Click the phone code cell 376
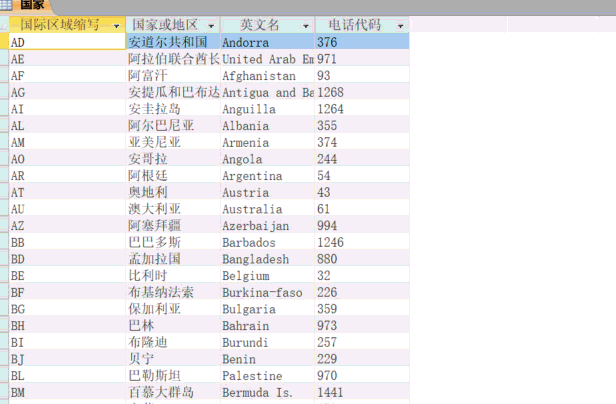 [362, 42]
